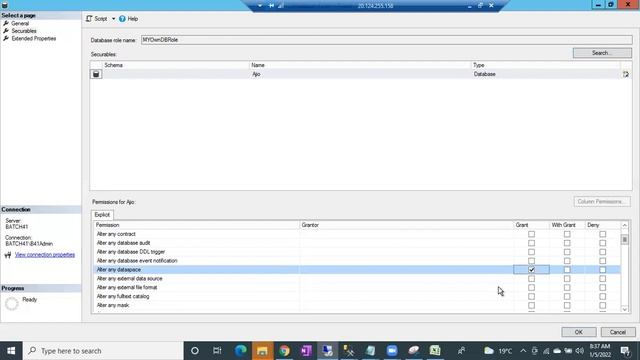The height and width of the screenshot is (360, 640).
Task: Switch to Remote Desktop taskbar icon
Action: (327, 351)
